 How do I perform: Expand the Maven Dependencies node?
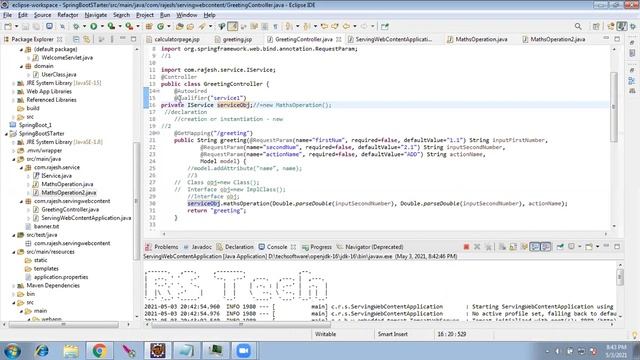pyautogui.click(x=14, y=286)
